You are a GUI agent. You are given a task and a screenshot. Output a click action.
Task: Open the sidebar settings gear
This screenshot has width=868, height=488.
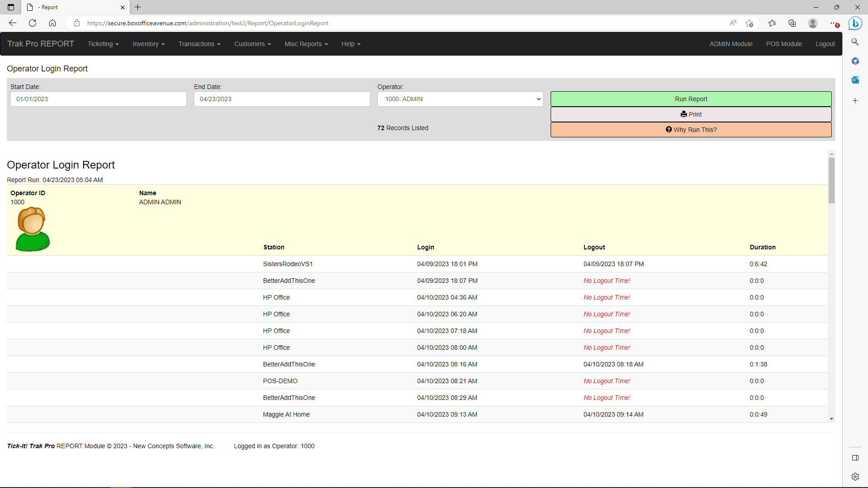pyautogui.click(x=855, y=477)
